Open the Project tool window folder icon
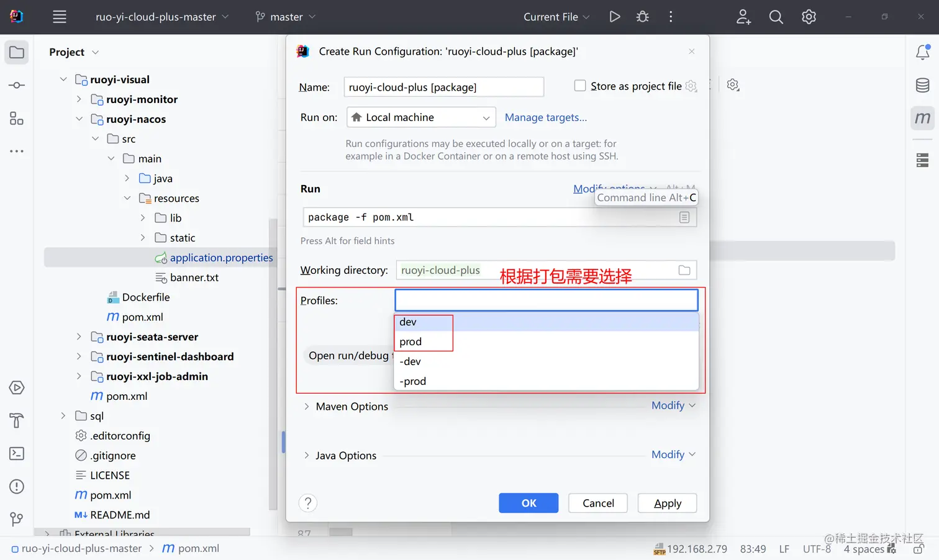Screen dimensions: 939x560 pos(17,52)
